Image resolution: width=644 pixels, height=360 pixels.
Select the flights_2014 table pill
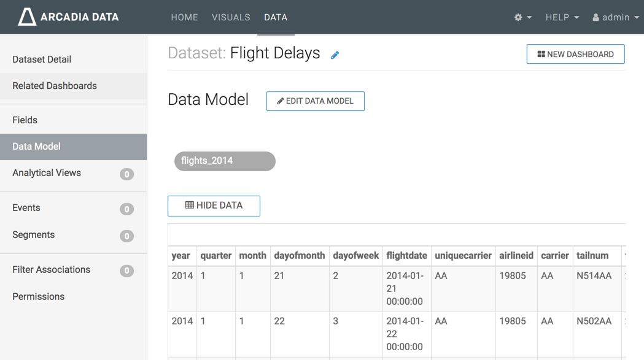pyautogui.click(x=225, y=161)
